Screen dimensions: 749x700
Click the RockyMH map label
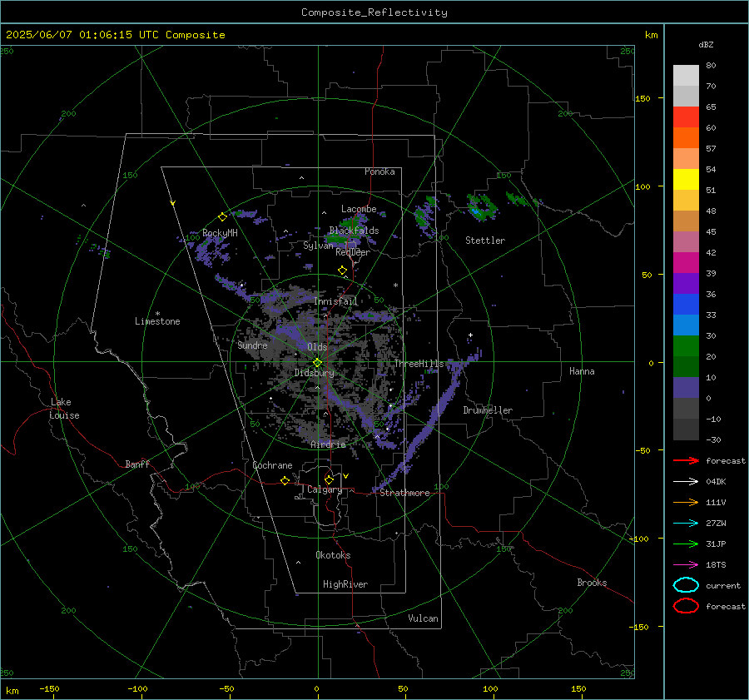(220, 233)
